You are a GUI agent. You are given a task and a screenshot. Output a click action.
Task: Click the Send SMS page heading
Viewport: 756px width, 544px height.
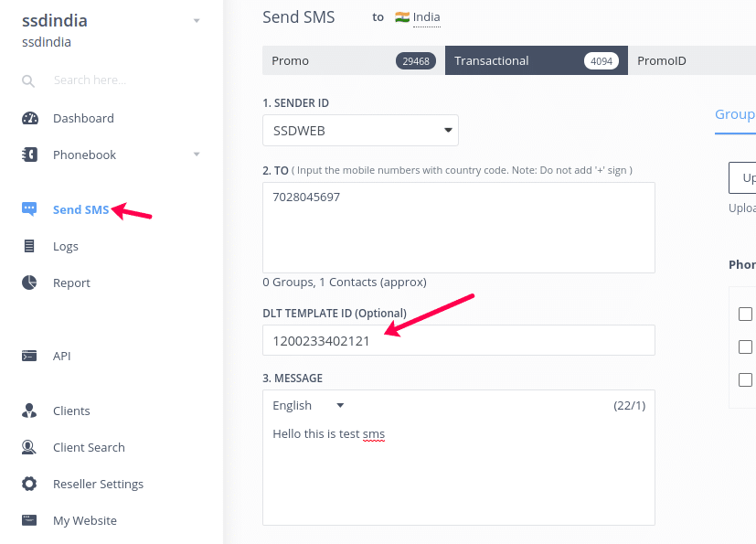click(298, 17)
